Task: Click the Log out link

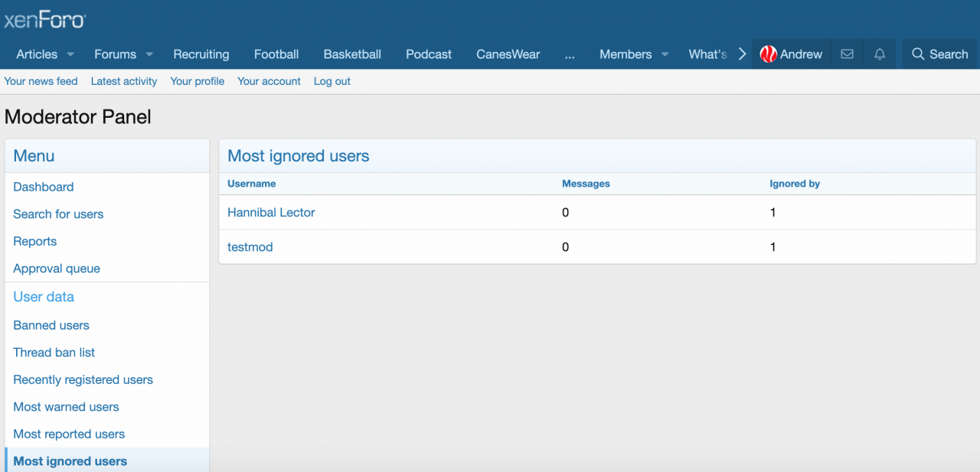Action: click(332, 81)
